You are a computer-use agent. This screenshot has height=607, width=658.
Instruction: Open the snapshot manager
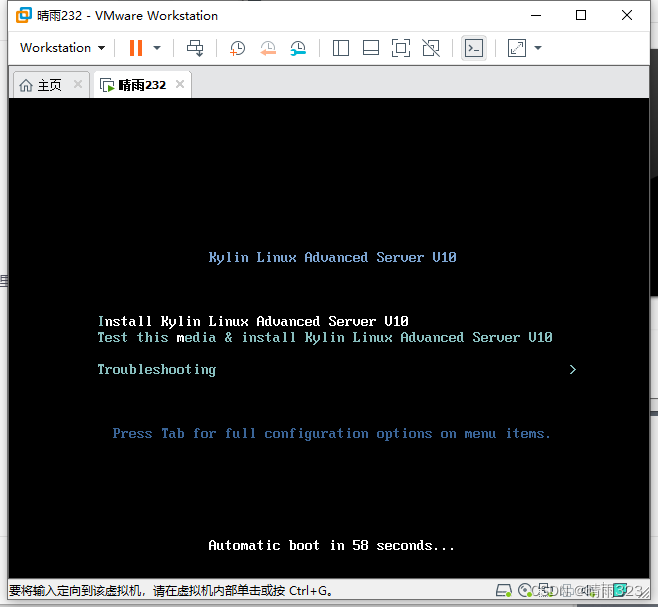pyautogui.click(x=298, y=48)
